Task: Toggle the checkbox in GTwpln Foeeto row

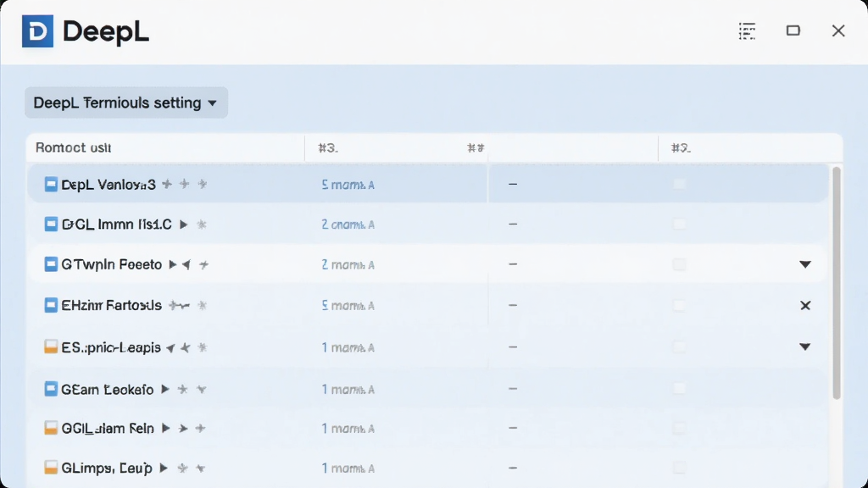Action: point(679,264)
